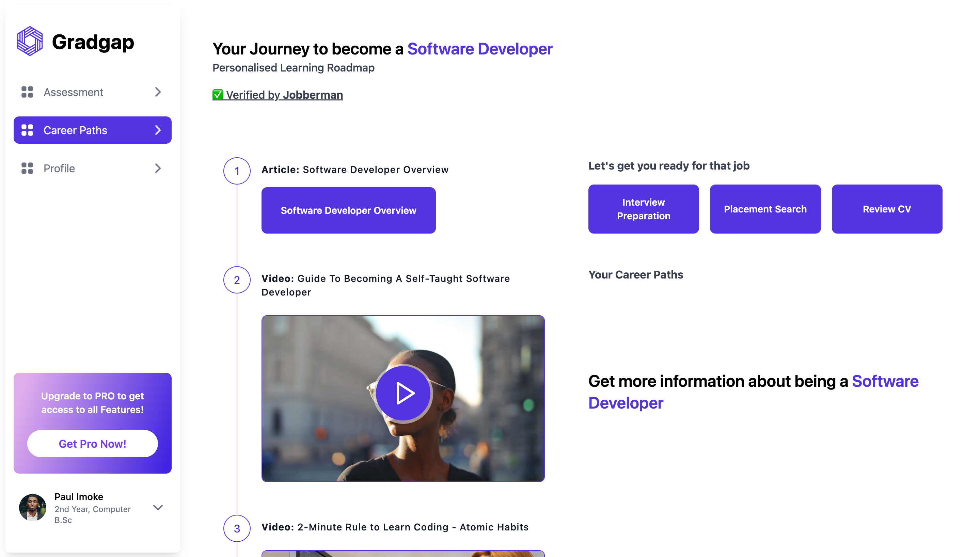
Task: Click Get Pro Now! button
Action: [92, 444]
